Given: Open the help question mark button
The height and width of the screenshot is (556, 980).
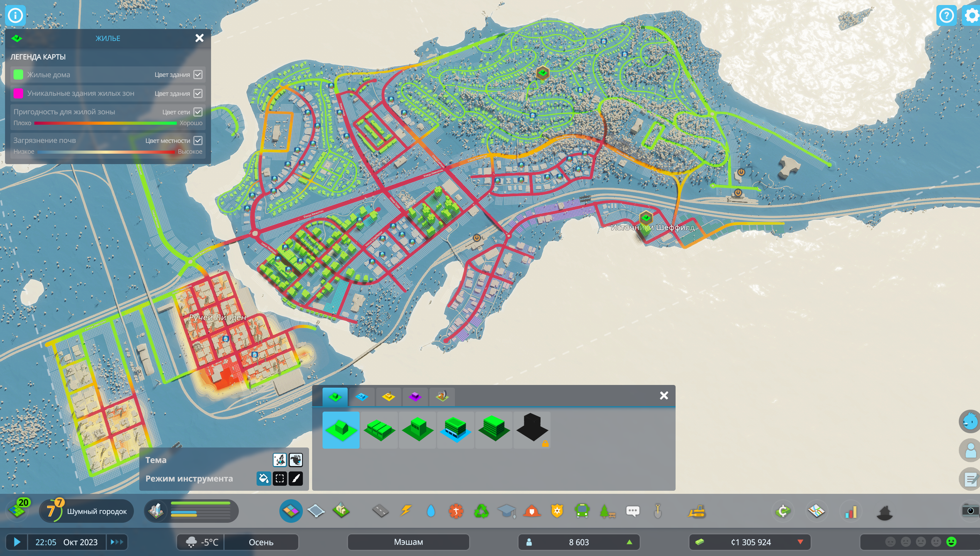Looking at the screenshot, I should 946,15.
